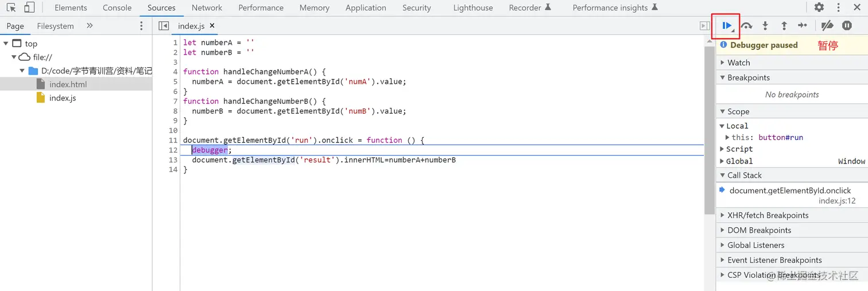Viewport: 868px width, 291px height.
Task: Open the Performance insights tab
Action: 615,7
